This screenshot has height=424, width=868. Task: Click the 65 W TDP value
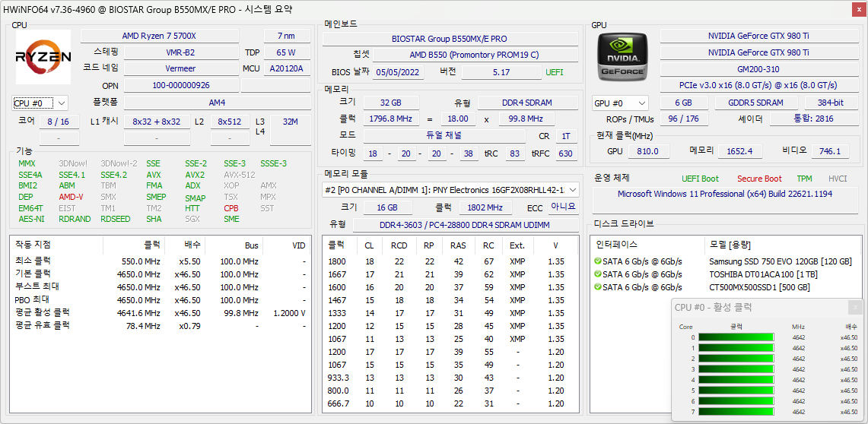287,52
